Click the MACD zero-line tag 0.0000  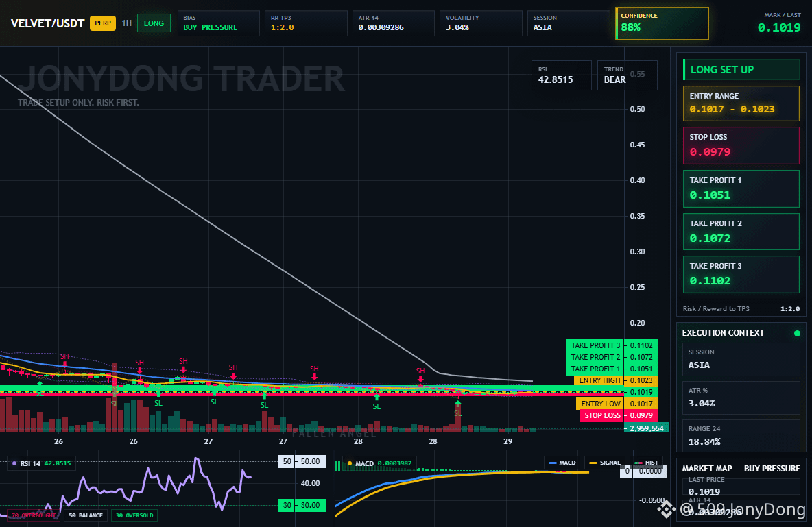point(644,471)
